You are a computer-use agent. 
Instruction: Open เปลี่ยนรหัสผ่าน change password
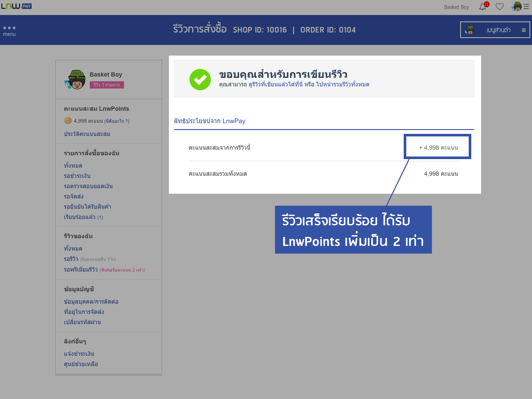point(82,322)
